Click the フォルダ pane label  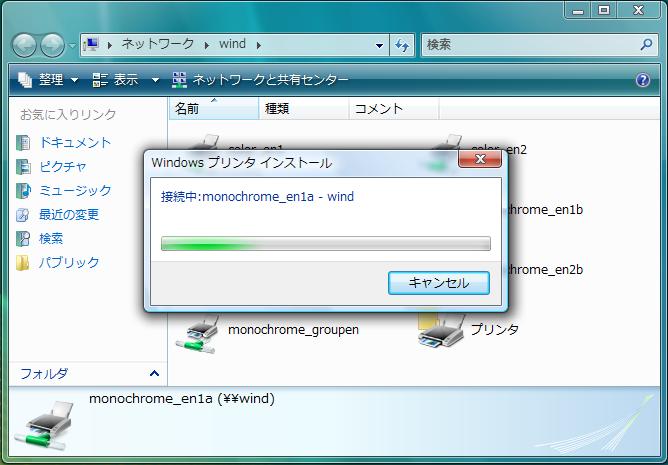(44, 373)
